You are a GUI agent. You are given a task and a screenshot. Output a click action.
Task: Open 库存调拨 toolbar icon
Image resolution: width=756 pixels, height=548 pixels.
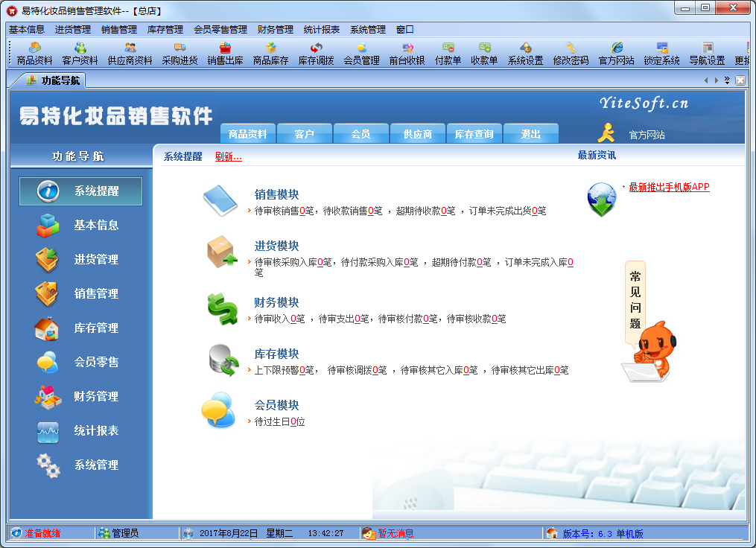coord(317,54)
